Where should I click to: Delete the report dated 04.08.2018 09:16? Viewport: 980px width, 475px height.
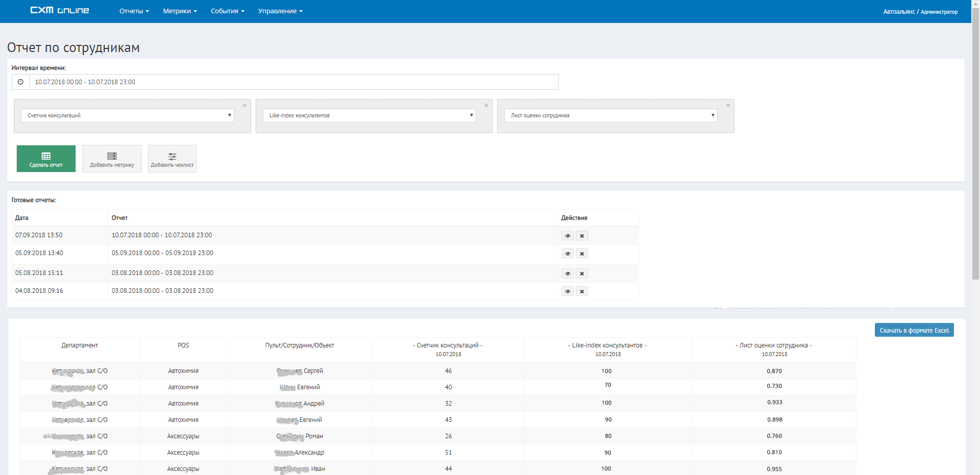[582, 291]
